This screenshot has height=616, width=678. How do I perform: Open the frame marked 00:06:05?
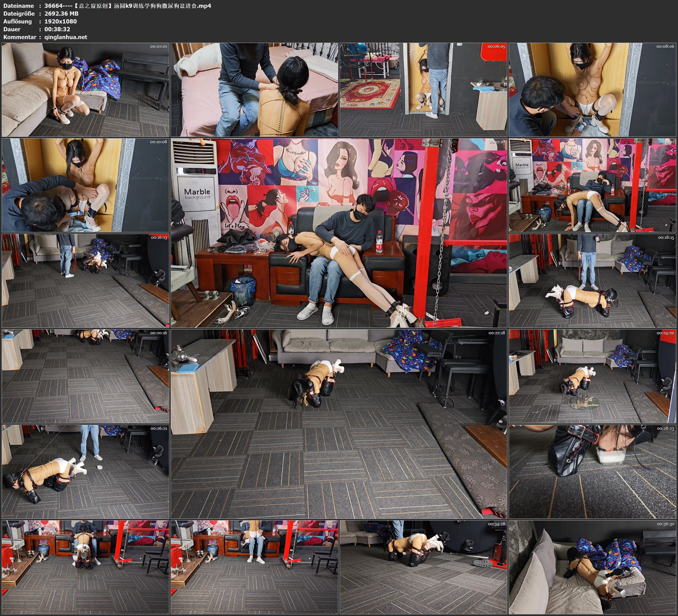click(423, 89)
